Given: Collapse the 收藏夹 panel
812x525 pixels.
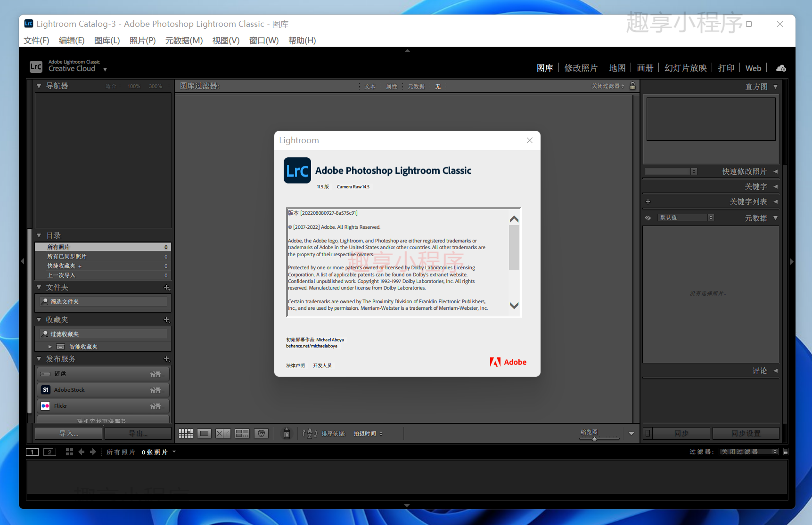Looking at the screenshot, I should pyautogui.click(x=39, y=320).
